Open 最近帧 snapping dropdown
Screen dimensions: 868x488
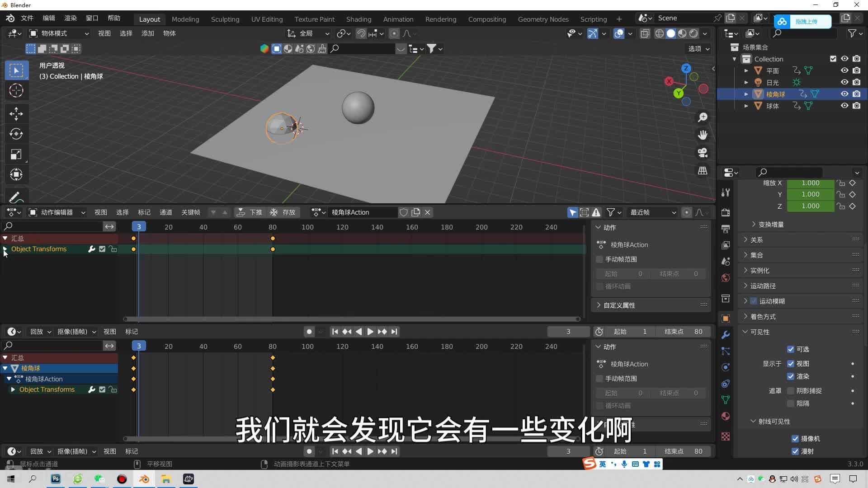point(653,212)
